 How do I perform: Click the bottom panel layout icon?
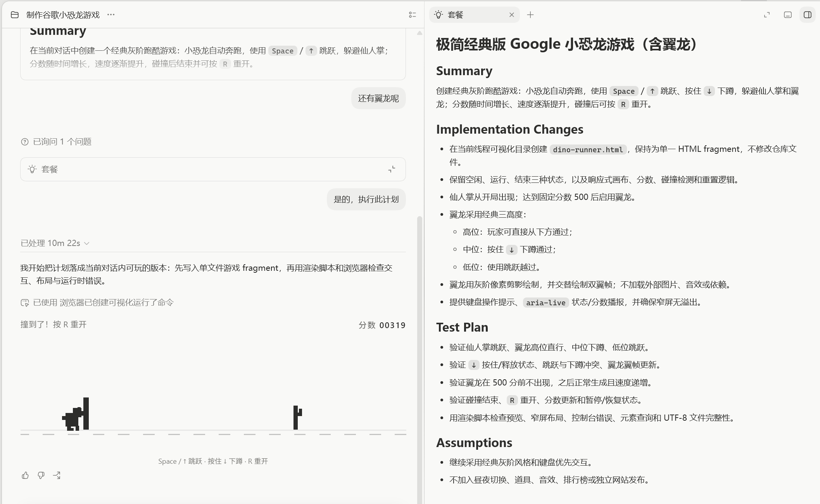tap(787, 15)
